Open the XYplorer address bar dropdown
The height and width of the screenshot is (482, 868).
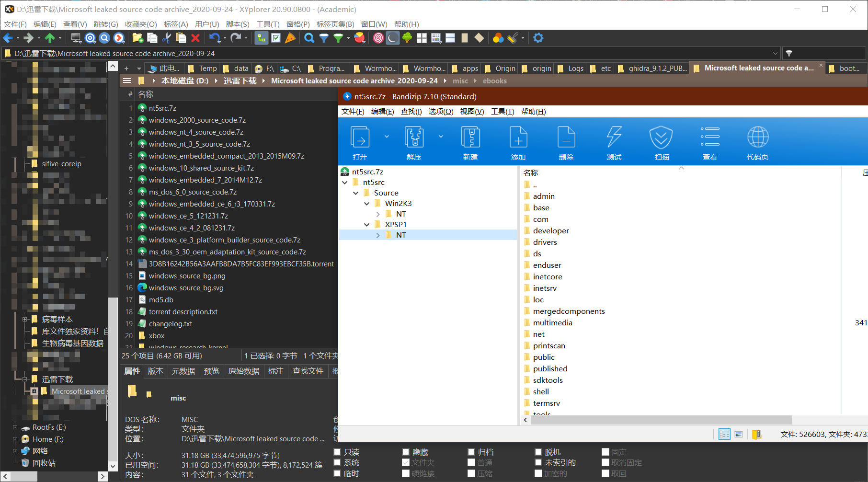click(775, 53)
